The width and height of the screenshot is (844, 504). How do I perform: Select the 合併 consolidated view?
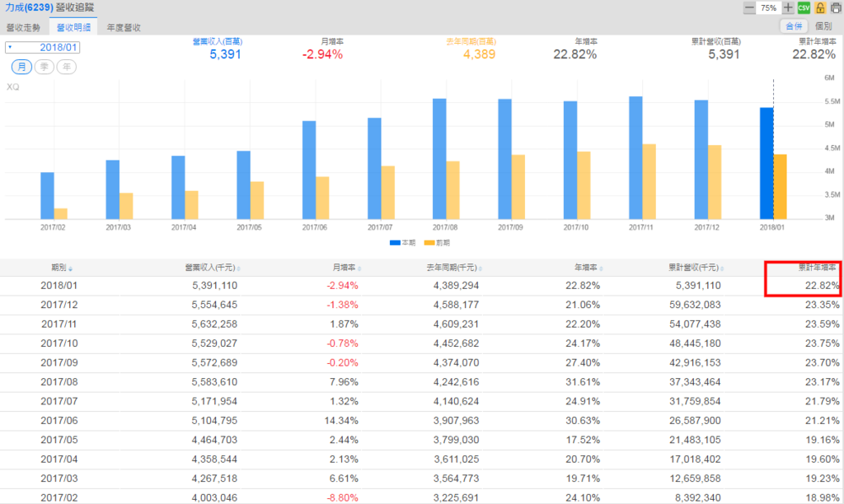794,26
